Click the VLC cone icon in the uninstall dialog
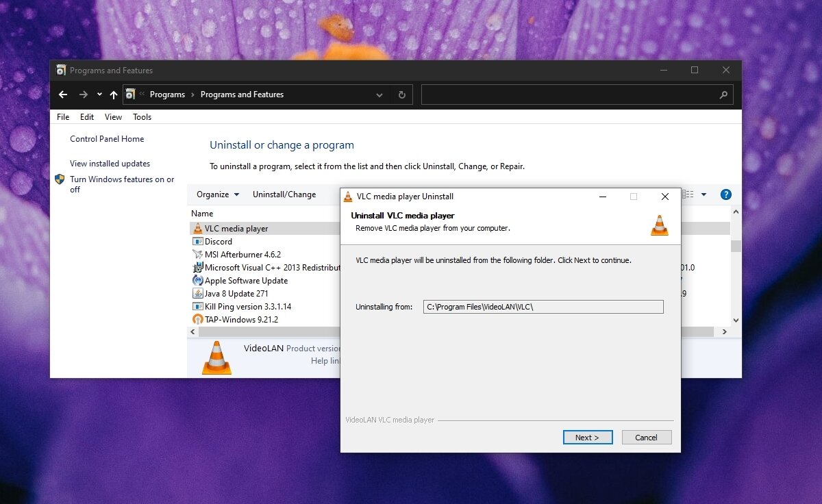Viewport: 822px width, 504px height. [659, 226]
